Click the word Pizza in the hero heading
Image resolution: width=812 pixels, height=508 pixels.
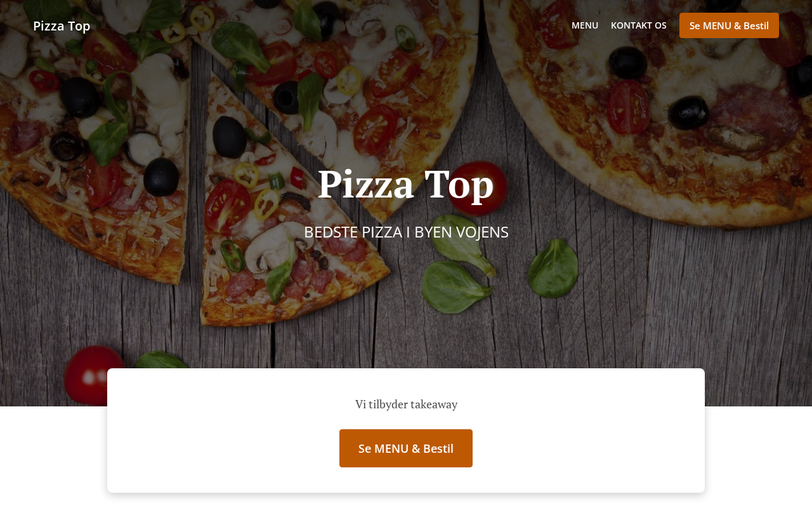(366, 184)
